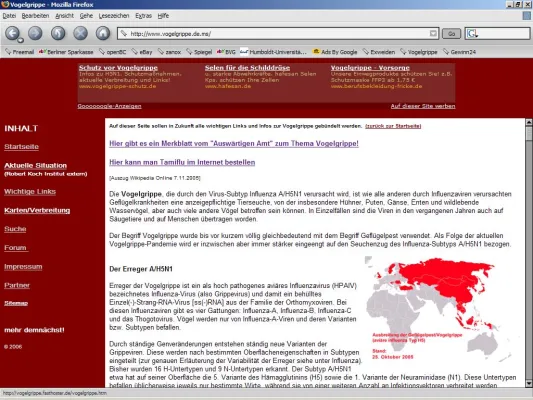Open the Extras menu
Image resolution: width=533 pixels, height=400 pixels.
pyautogui.click(x=143, y=16)
